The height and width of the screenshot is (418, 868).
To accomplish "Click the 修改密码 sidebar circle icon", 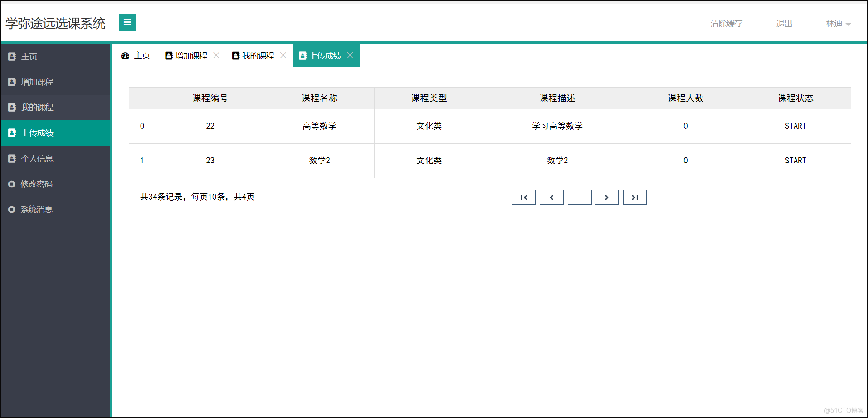I will tap(12, 184).
